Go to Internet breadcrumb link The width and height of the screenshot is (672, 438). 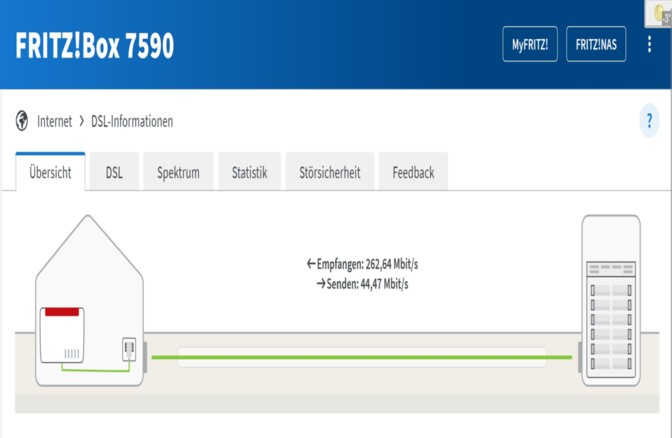(54, 121)
